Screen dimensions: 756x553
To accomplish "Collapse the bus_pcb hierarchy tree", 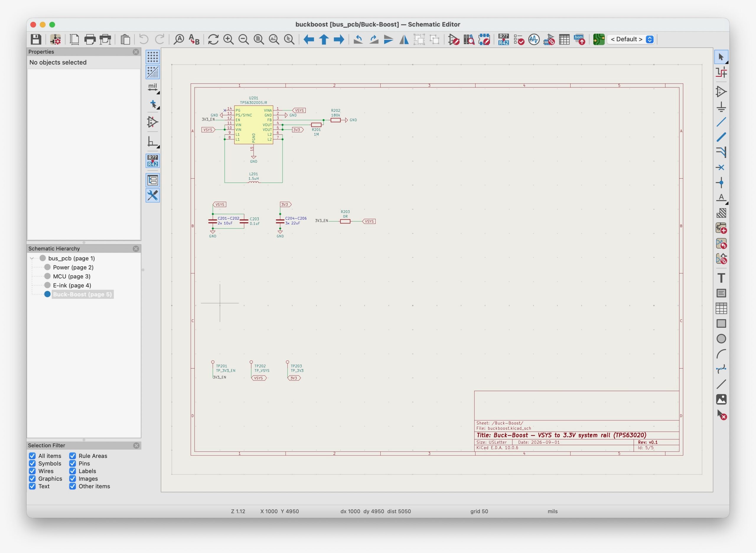I will (x=32, y=258).
